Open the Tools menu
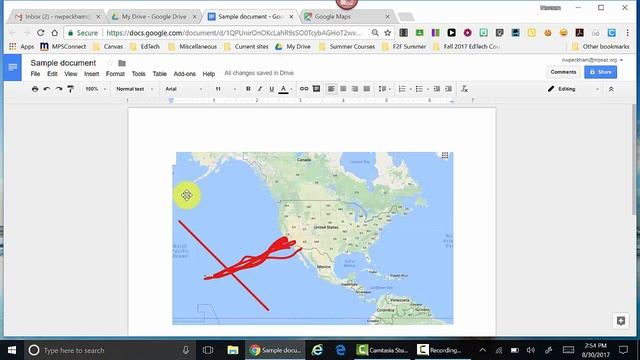 point(138,74)
